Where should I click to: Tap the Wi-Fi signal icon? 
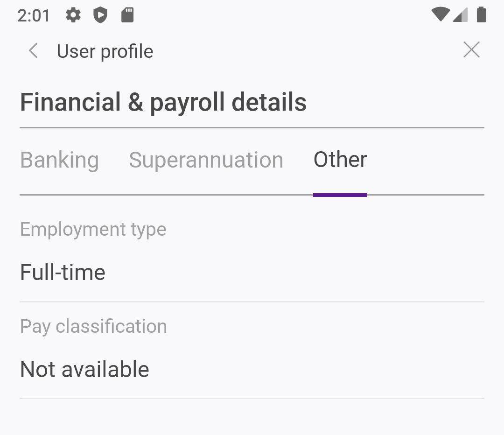pos(440,15)
